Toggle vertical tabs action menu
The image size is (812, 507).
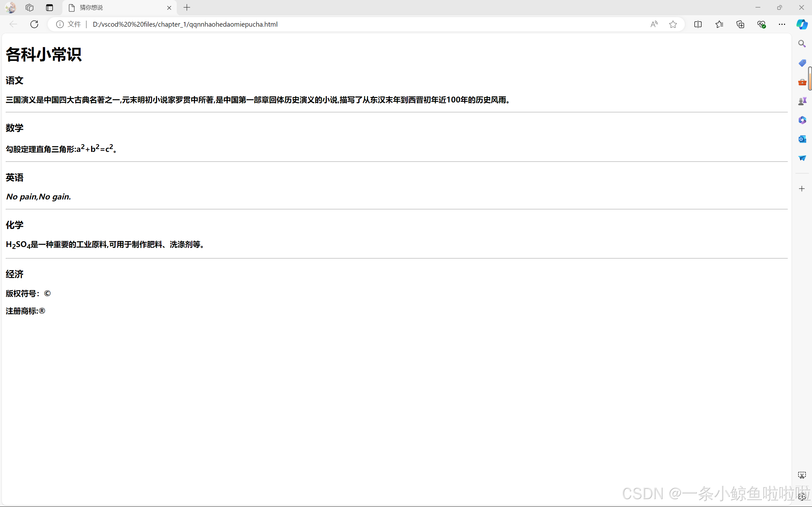pos(50,7)
